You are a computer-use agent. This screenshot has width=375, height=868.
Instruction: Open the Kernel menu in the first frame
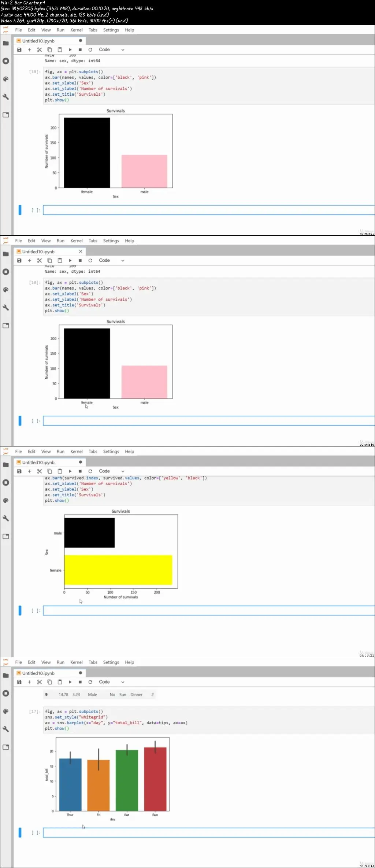point(77,30)
